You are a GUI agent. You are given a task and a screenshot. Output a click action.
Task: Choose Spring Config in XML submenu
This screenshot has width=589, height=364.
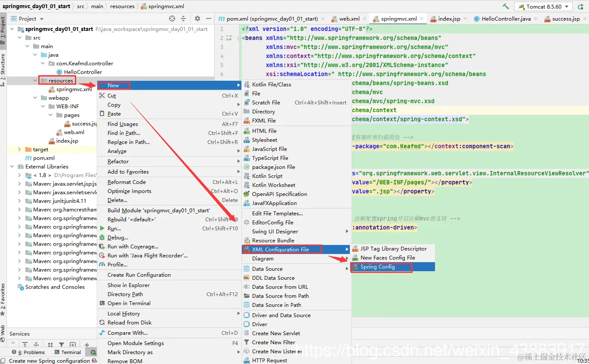(x=393, y=267)
